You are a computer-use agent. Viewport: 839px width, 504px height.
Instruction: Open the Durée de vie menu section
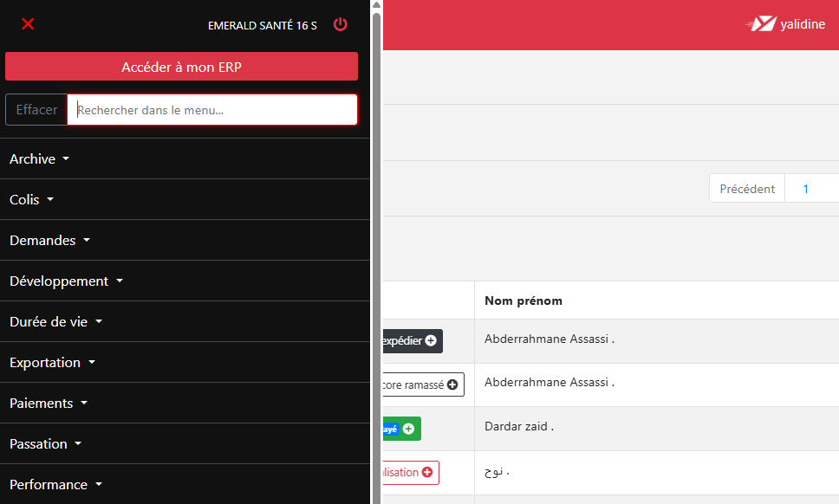[x=185, y=321]
